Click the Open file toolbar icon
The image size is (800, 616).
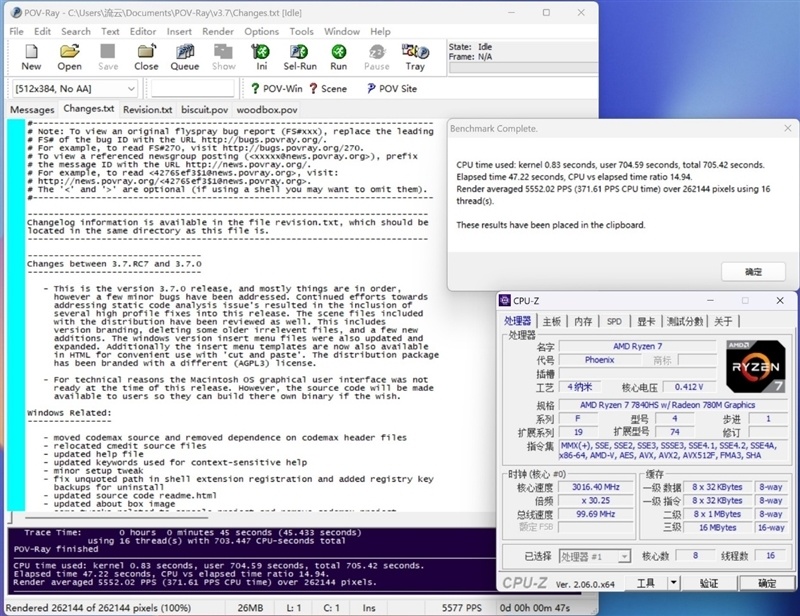[69, 57]
